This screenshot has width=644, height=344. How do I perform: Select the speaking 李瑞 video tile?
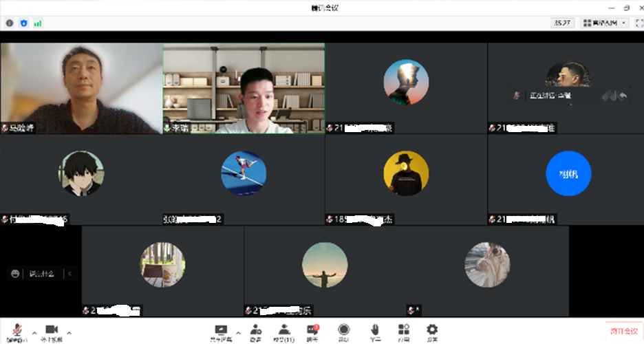244,88
